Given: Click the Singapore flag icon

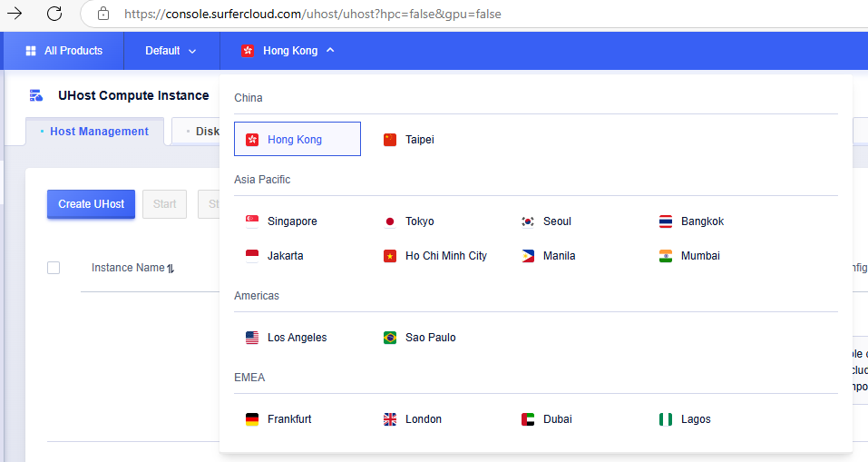Looking at the screenshot, I should pos(252,221).
